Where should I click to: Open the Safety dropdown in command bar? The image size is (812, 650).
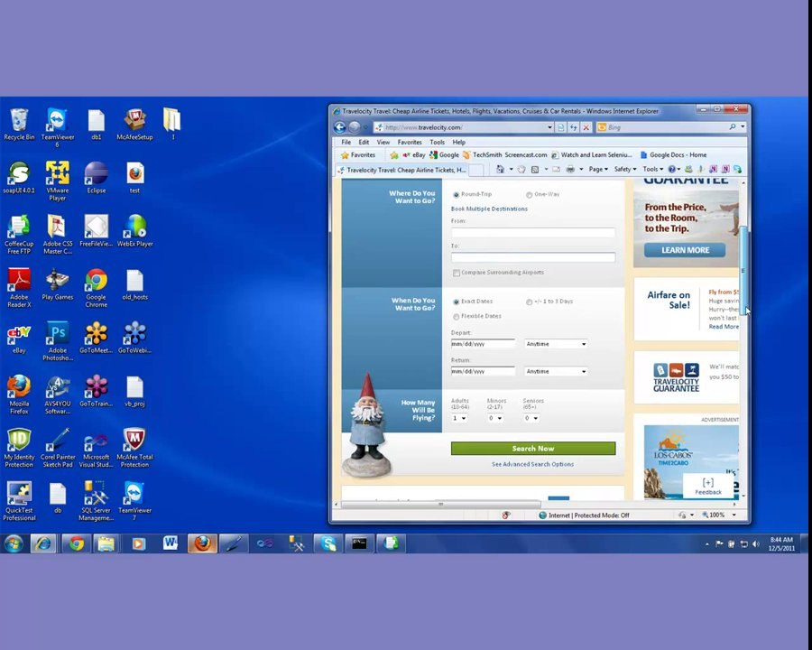625,169
